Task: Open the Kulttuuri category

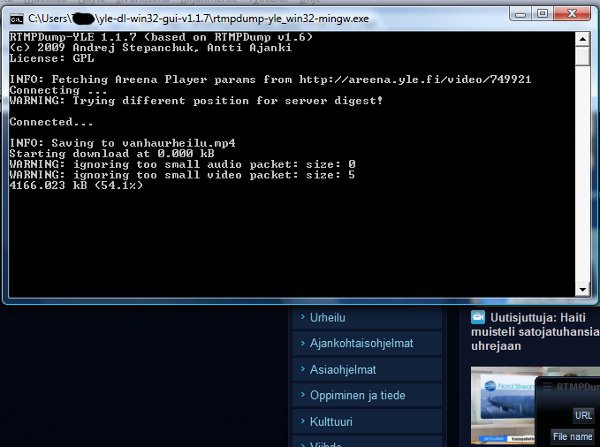Action: click(367, 421)
